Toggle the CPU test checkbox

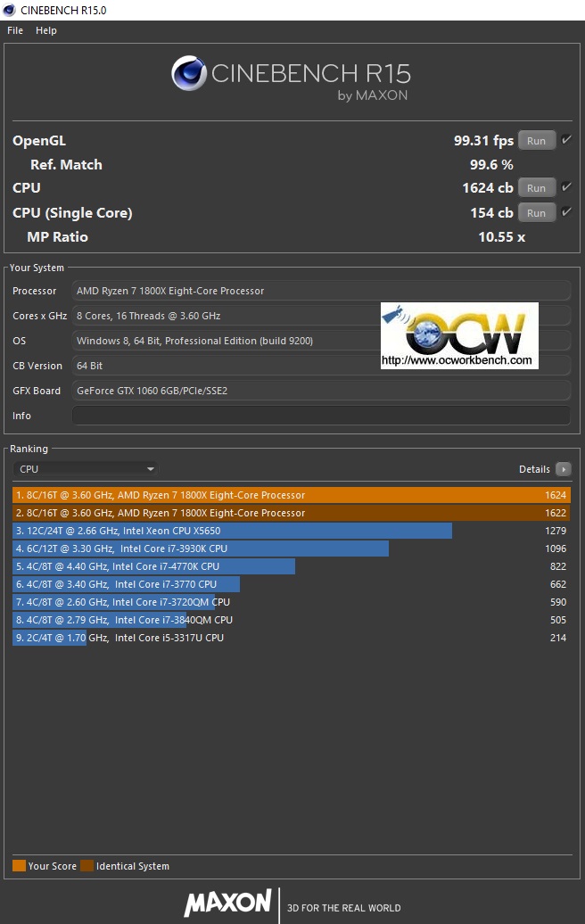566,186
